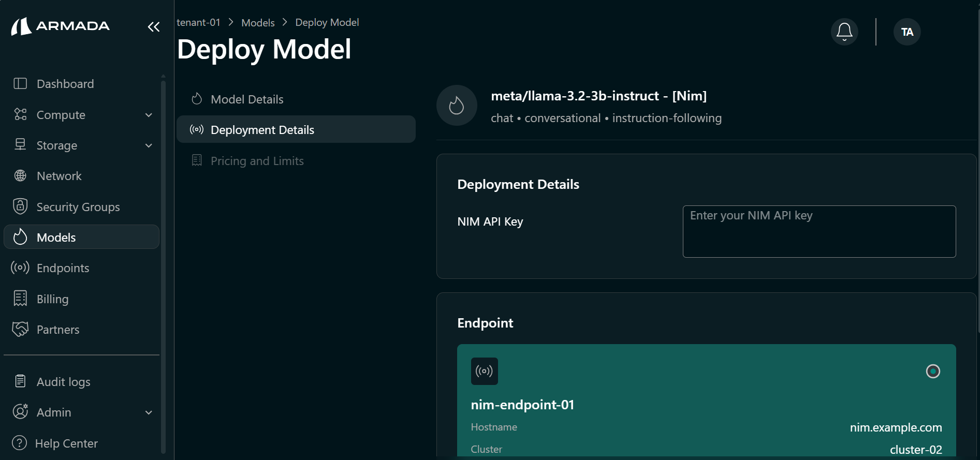Click the Cluster label in endpoint card
This screenshot has height=460, width=980.
pos(486,449)
